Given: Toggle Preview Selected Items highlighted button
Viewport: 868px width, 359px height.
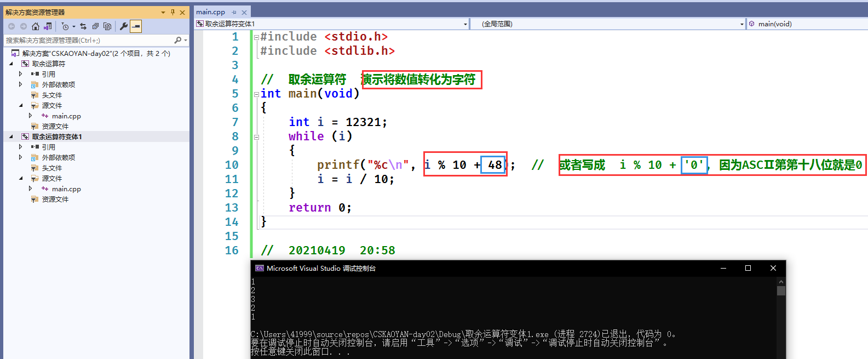Looking at the screenshot, I should (x=136, y=26).
